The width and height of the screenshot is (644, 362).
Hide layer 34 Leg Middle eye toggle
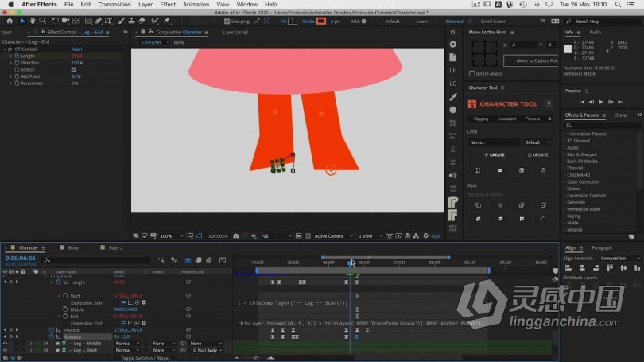click(x=5, y=344)
